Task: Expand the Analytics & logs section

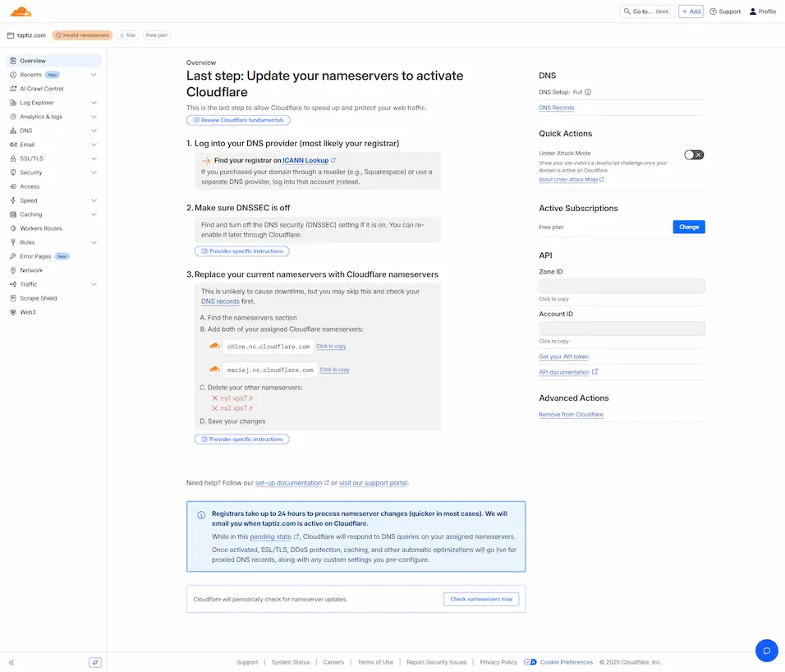Action: (x=94, y=117)
